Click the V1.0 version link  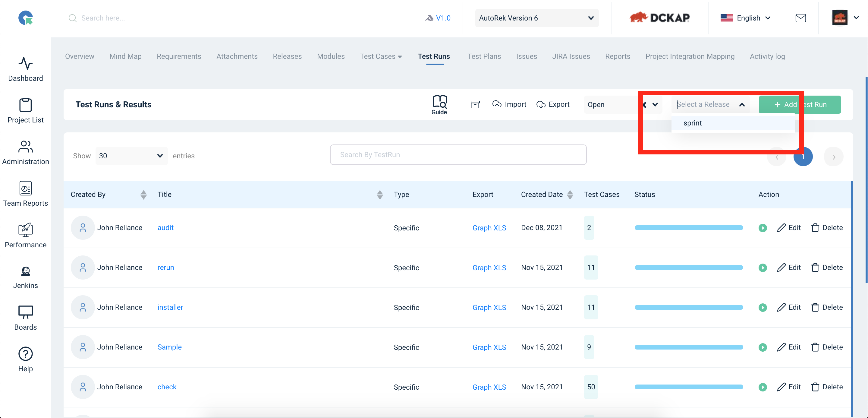pyautogui.click(x=438, y=18)
